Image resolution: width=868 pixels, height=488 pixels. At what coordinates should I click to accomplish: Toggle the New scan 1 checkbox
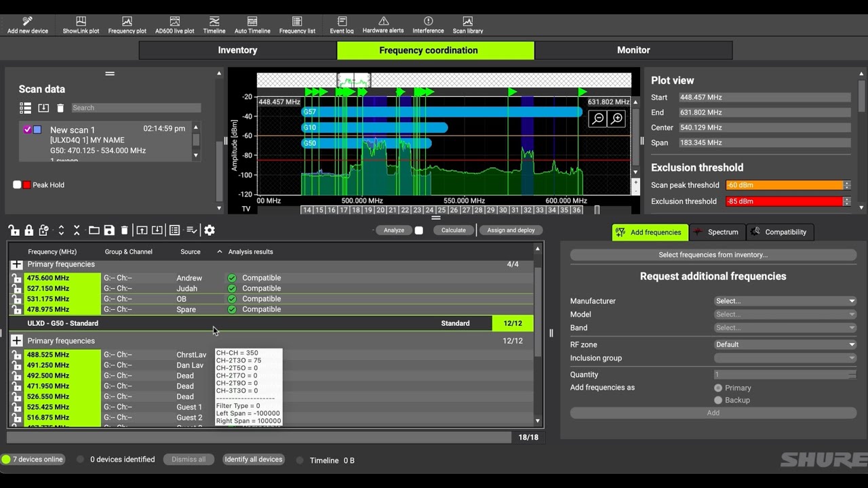pyautogui.click(x=27, y=129)
